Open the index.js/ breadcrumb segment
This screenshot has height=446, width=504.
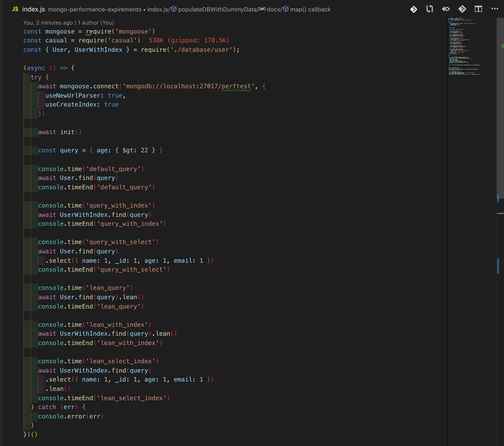(159, 9)
